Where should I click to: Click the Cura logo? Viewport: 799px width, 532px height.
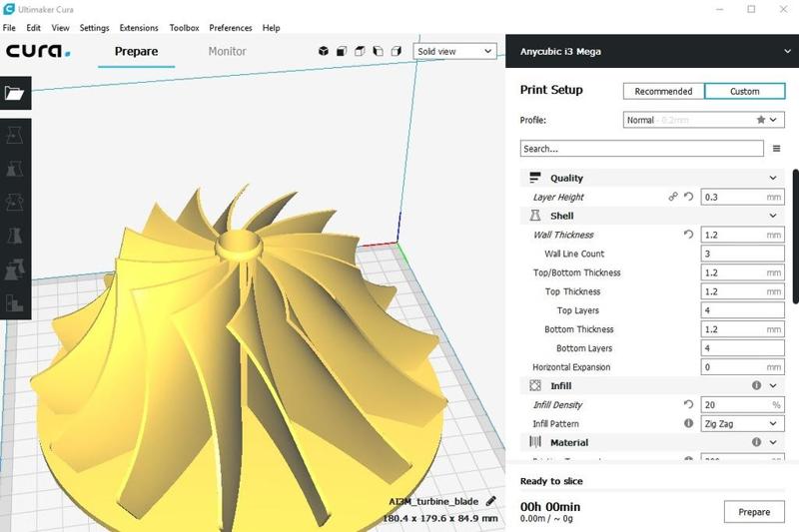pos(38,51)
